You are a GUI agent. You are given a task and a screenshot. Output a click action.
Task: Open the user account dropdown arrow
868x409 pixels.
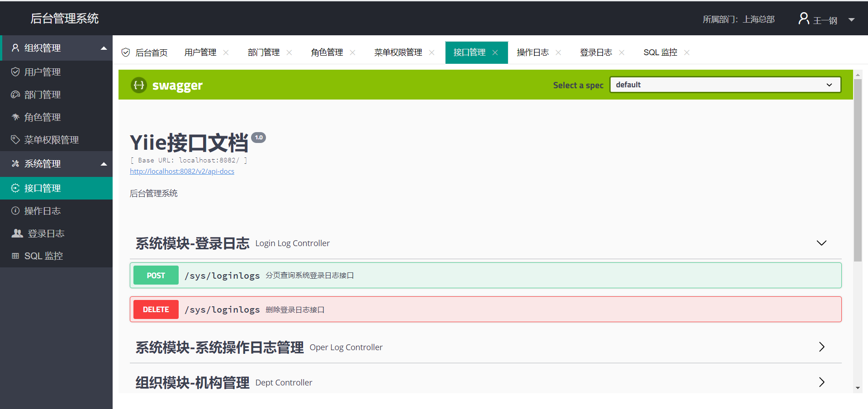pyautogui.click(x=852, y=20)
